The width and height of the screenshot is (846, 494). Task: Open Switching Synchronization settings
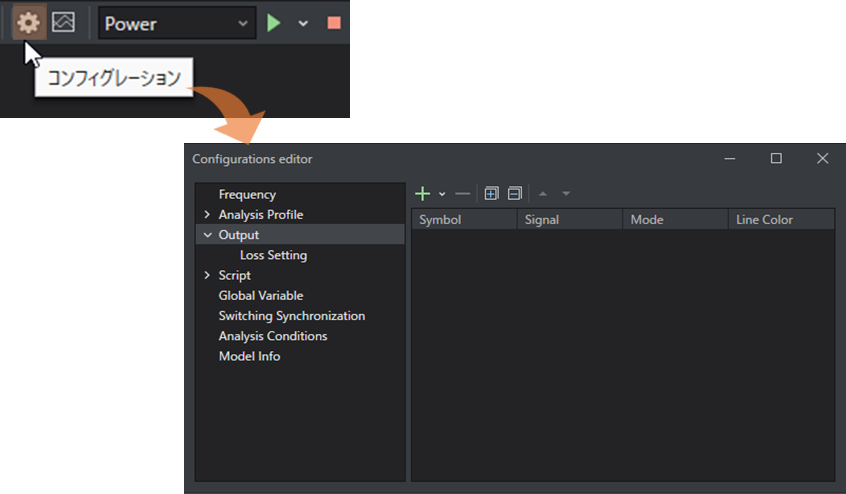pos(291,316)
